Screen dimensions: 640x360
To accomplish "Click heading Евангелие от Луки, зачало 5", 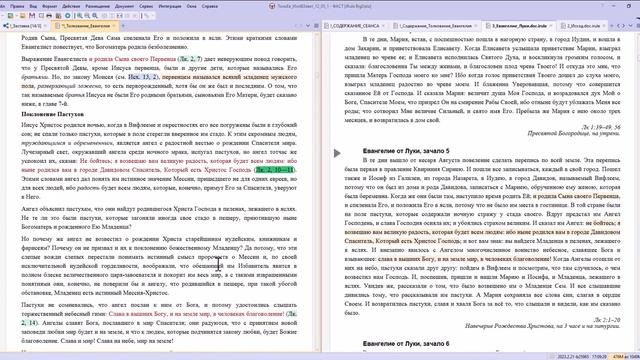I will pos(406,151).
